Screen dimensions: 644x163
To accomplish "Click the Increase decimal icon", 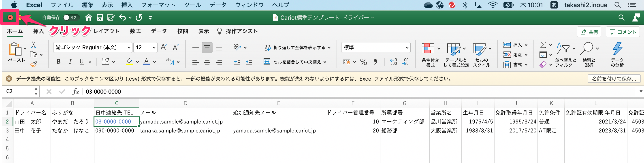I will [394, 62].
